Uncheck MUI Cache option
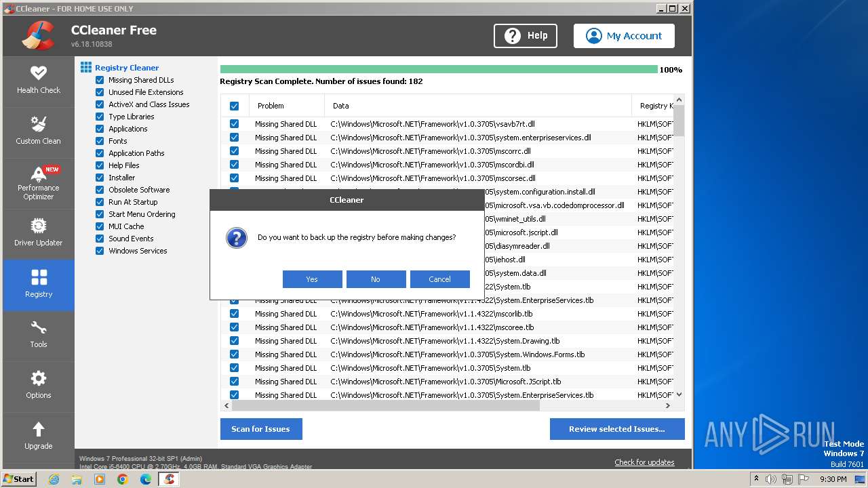The height and width of the screenshot is (488, 868). (100, 226)
